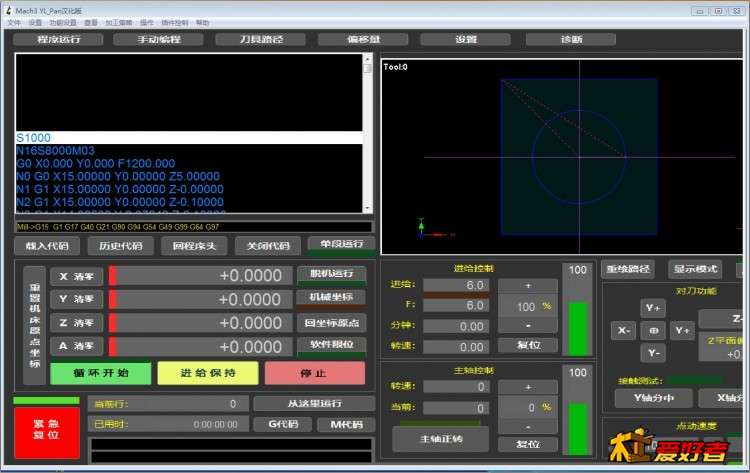
Task: Open the 查看 menu
Action: pos(91,22)
